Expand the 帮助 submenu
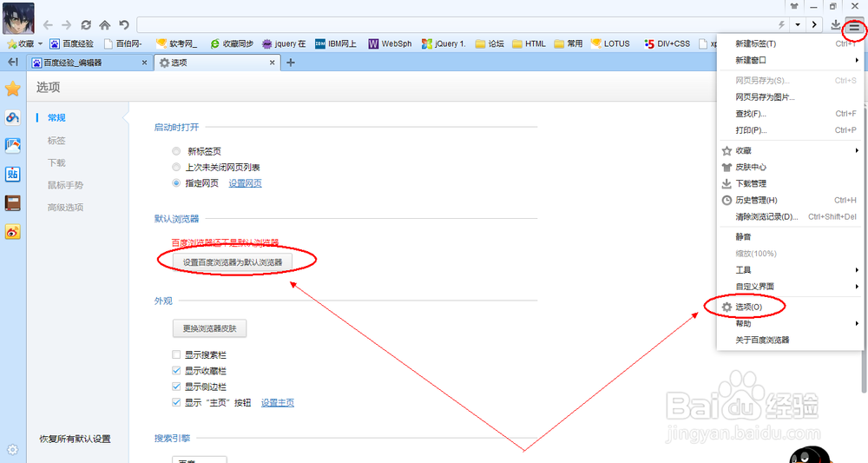The width and height of the screenshot is (868, 463). [790, 323]
